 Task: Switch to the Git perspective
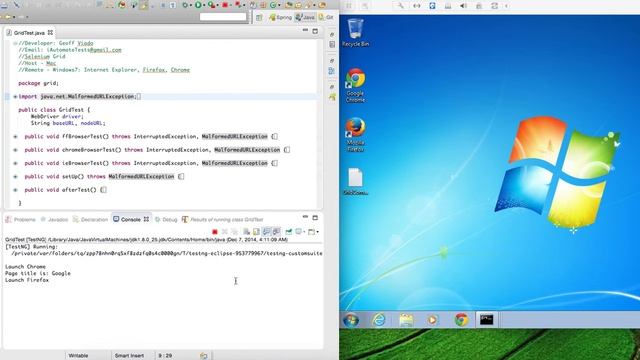[326, 18]
